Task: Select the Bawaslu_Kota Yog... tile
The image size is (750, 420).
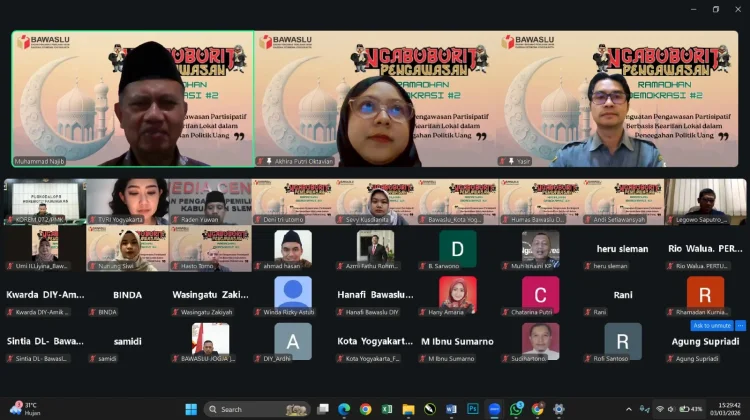Action: click(x=458, y=202)
